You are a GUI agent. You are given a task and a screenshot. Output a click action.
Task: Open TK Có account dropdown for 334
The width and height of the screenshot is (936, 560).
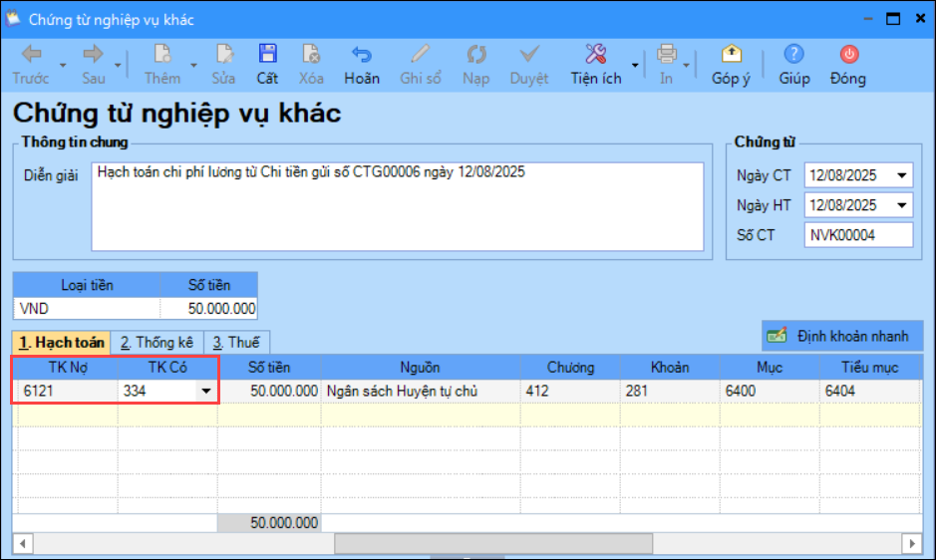click(206, 391)
